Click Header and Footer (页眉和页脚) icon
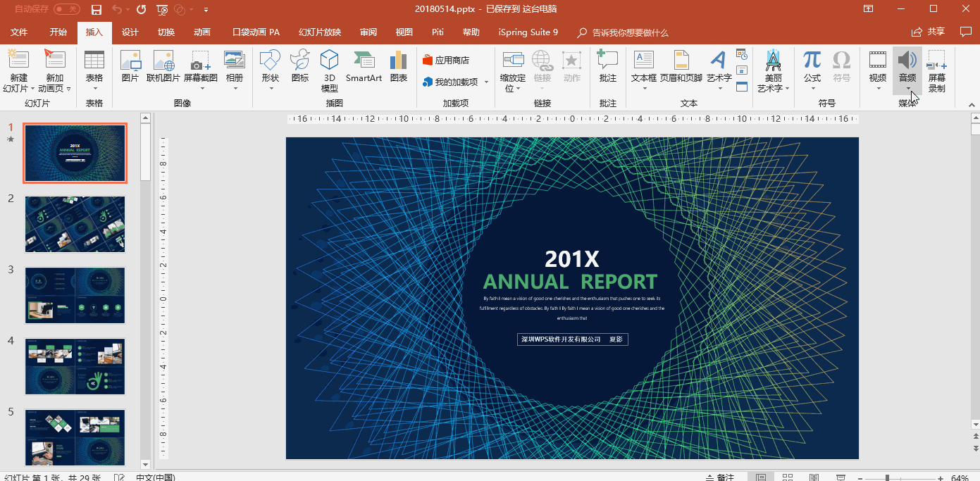This screenshot has height=481, width=980. click(681, 59)
